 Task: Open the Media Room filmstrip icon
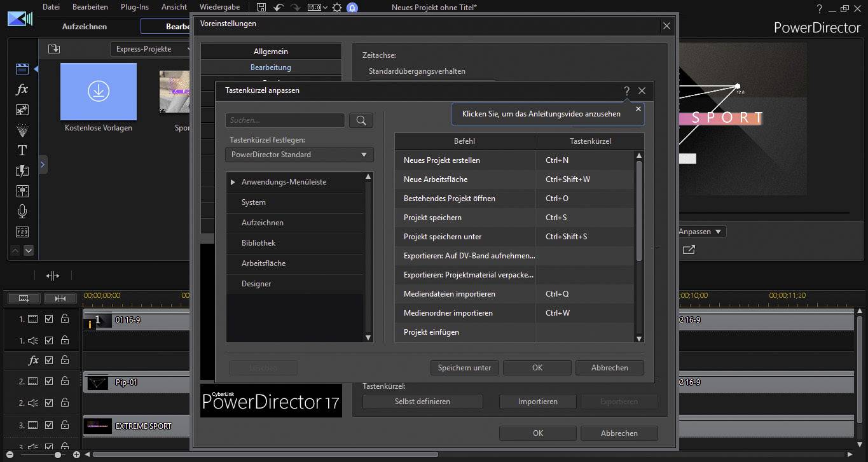(22, 69)
